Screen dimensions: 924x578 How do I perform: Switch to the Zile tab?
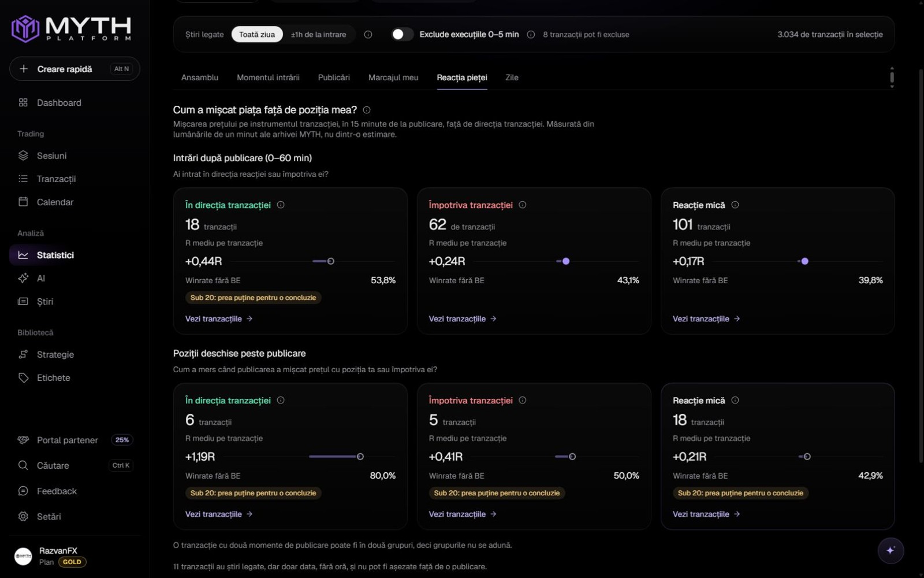512,77
